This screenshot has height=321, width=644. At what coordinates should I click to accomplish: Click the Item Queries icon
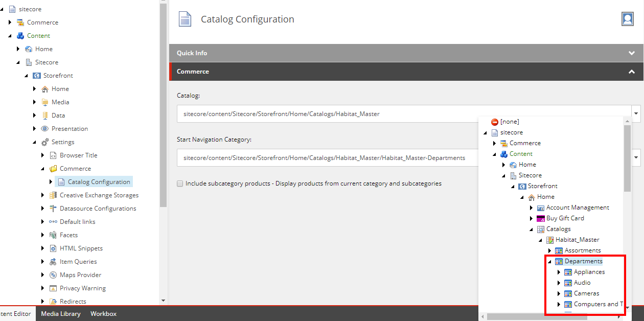click(53, 261)
